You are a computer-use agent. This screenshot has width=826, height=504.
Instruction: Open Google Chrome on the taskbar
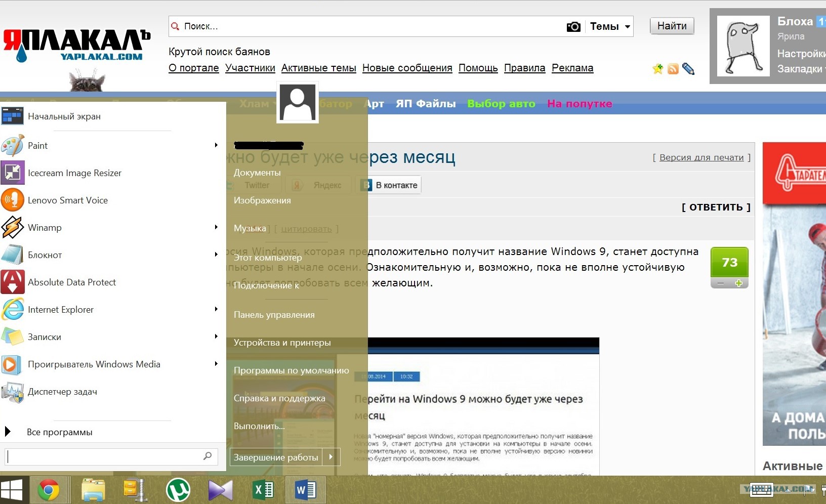tap(49, 490)
